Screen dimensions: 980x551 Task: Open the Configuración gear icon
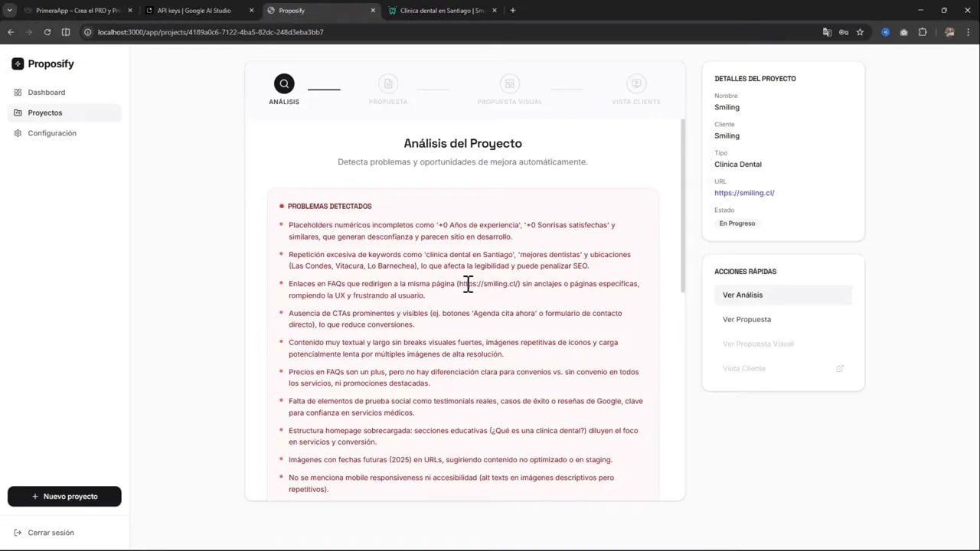[x=18, y=133]
